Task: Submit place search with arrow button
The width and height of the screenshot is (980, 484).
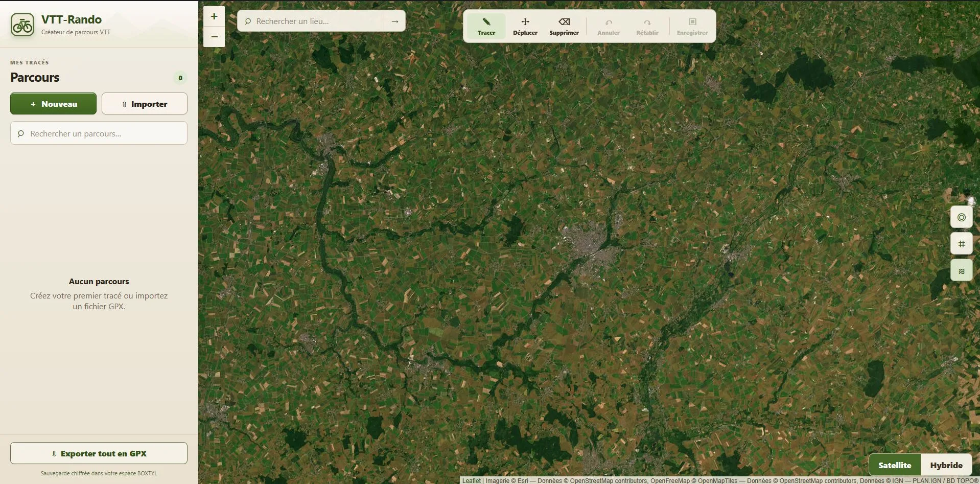Action: [394, 21]
